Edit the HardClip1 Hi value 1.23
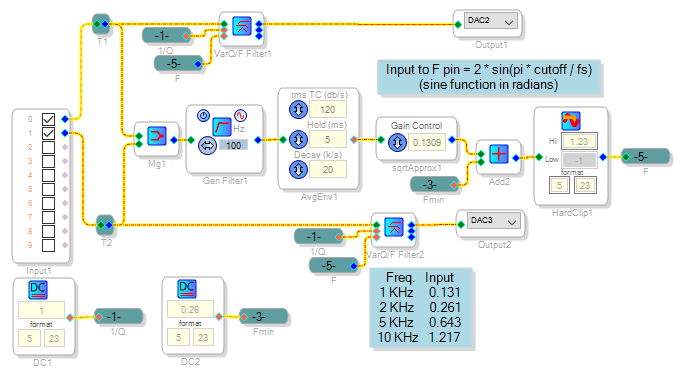688x378 pixels. pyautogui.click(x=579, y=141)
